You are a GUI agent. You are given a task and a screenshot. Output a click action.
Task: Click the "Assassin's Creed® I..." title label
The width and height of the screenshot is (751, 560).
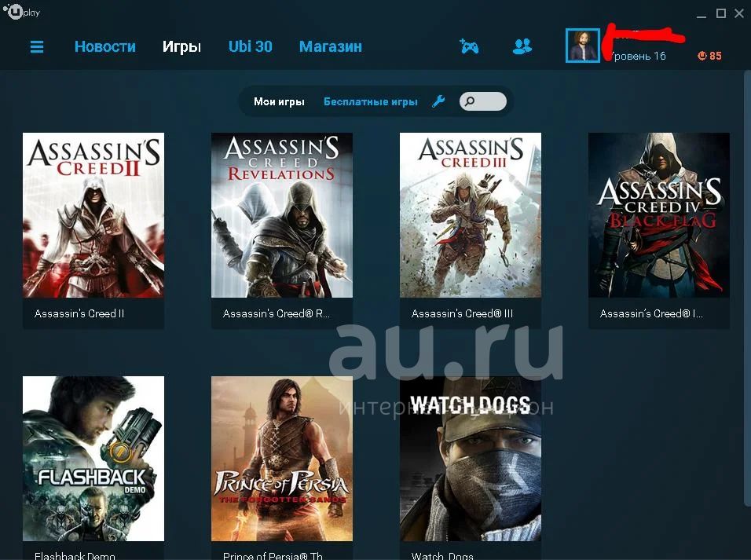point(651,313)
